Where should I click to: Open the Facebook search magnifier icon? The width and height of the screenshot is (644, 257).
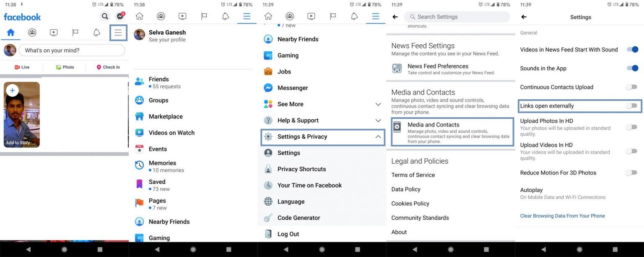pyautogui.click(x=105, y=16)
